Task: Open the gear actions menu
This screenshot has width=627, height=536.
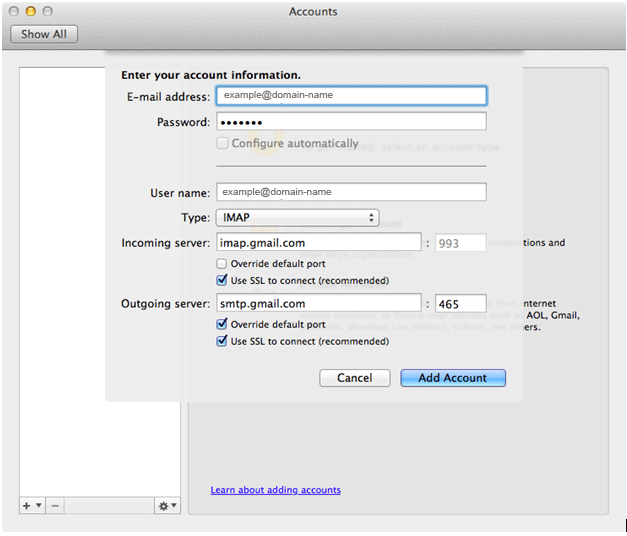Action: [x=167, y=506]
